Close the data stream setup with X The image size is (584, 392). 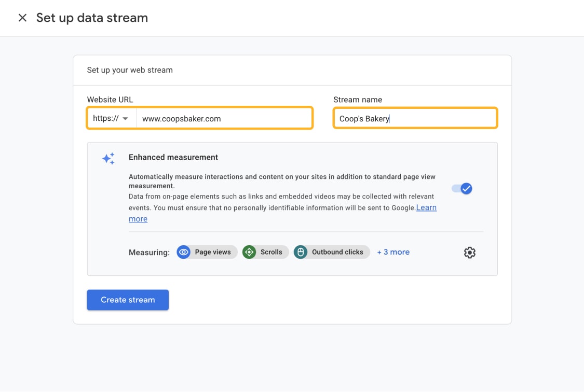click(x=22, y=17)
